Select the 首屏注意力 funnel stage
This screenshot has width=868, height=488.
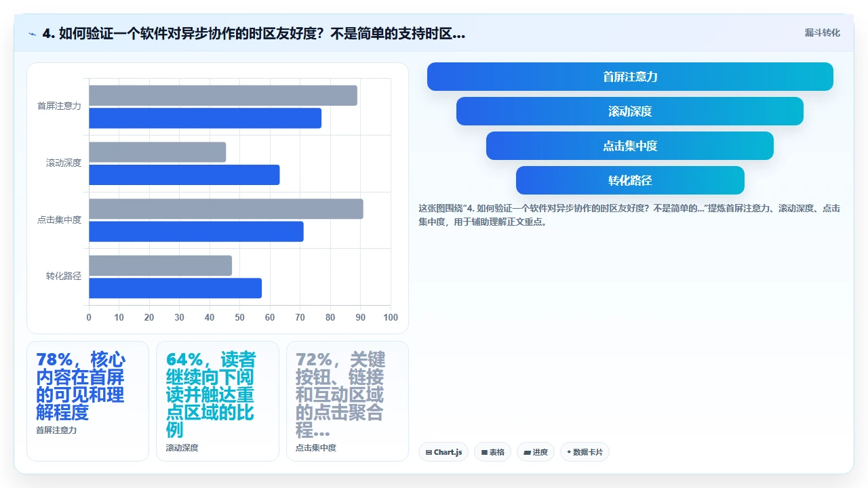[630, 77]
